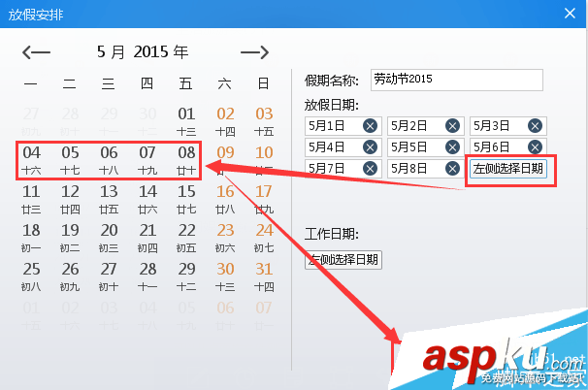Select May 15 in the calendar
The image size is (588, 390).
pyautogui.click(x=186, y=199)
